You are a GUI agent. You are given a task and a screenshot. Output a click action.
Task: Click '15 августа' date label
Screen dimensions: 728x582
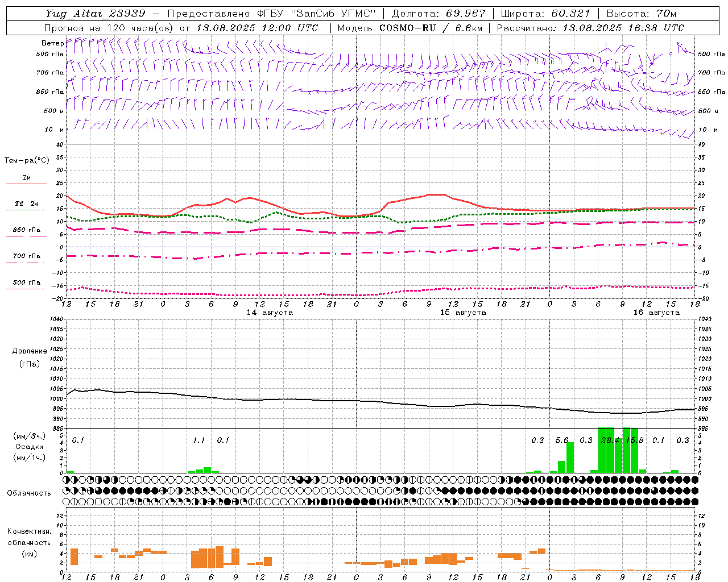click(463, 313)
